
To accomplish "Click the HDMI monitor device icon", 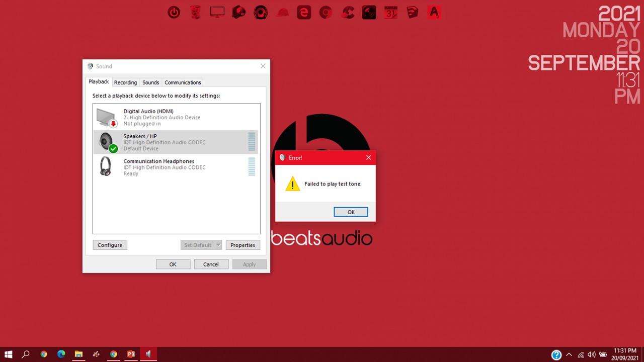I will pyautogui.click(x=107, y=118).
